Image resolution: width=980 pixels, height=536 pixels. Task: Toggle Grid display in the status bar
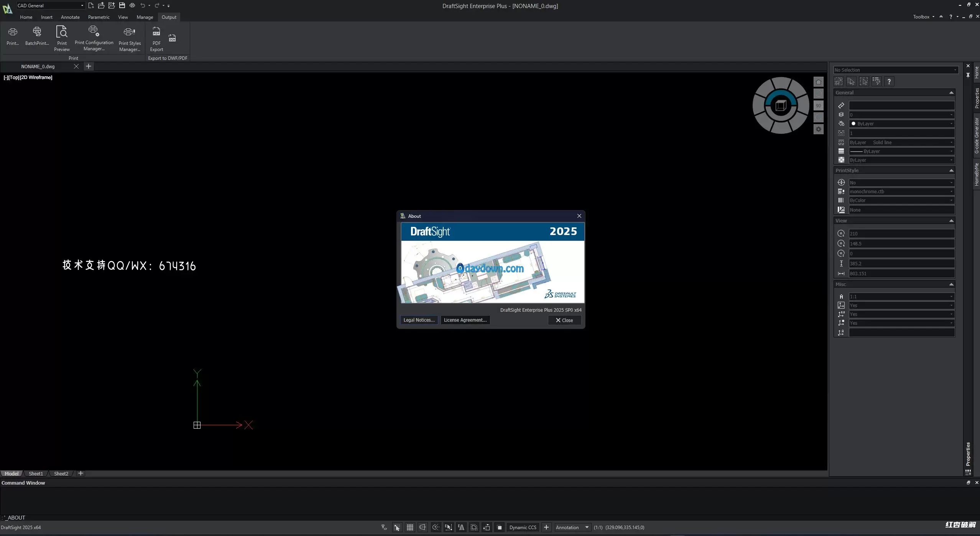(x=410, y=527)
